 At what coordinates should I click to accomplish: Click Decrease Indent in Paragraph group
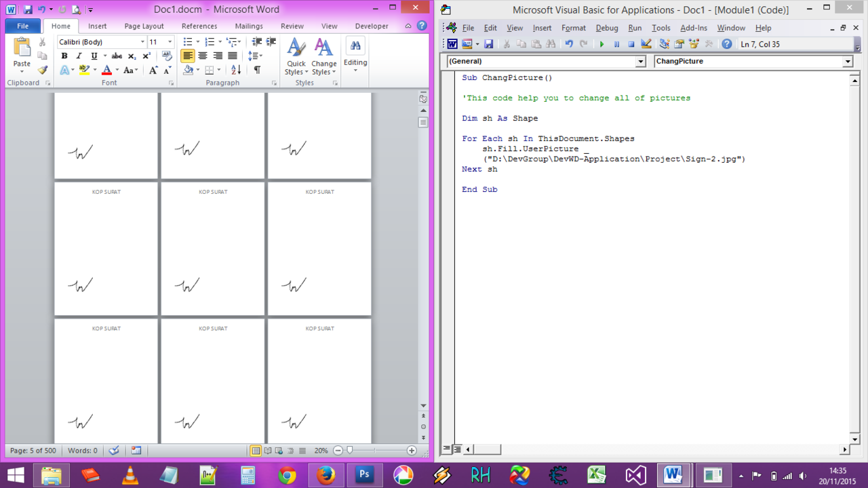coord(257,42)
